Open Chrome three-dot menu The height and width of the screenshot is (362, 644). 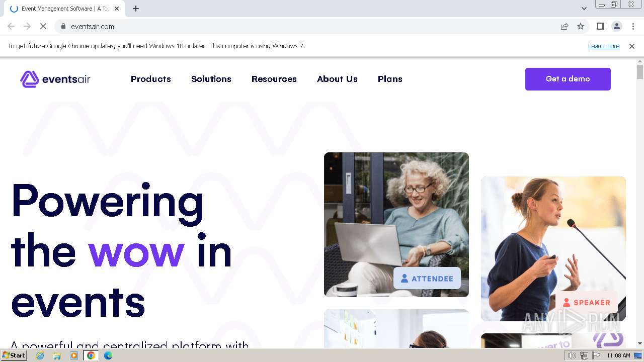pos(633,26)
